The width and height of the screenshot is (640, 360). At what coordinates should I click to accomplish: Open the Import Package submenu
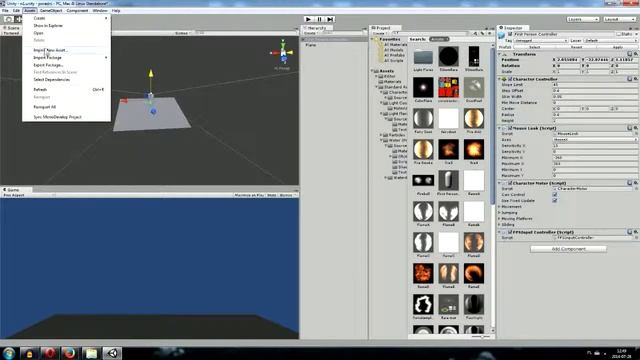(x=66, y=58)
